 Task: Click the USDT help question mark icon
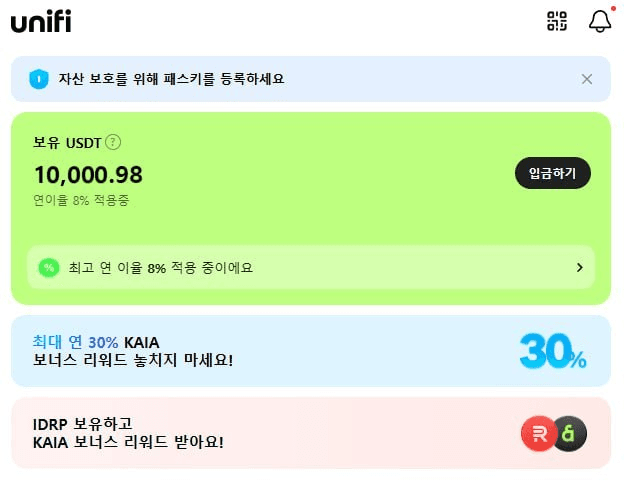click(x=113, y=142)
